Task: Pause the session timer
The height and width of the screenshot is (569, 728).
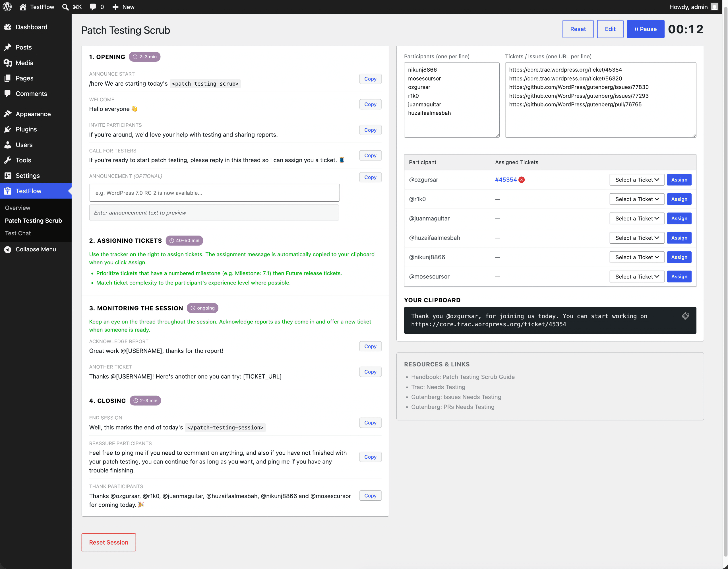Action: pyautogui.click(x=645, y=29)
